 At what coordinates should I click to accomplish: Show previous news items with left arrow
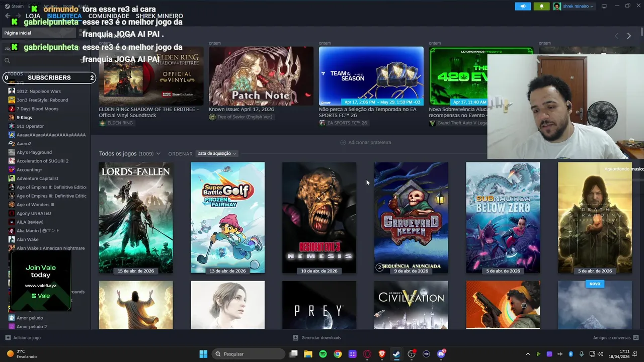coord(616,36)
